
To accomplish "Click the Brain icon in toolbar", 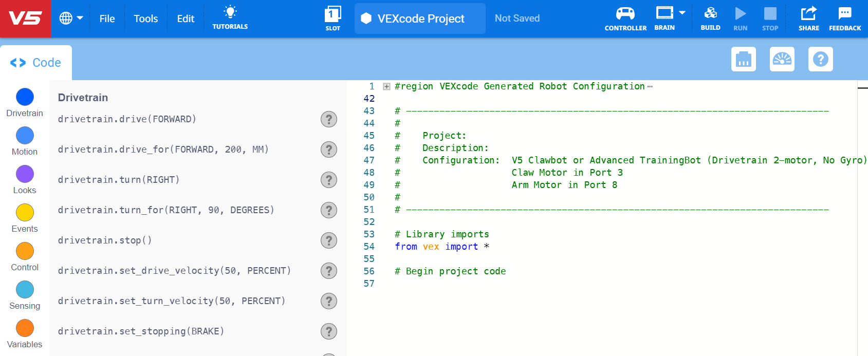I will [664, 14].
